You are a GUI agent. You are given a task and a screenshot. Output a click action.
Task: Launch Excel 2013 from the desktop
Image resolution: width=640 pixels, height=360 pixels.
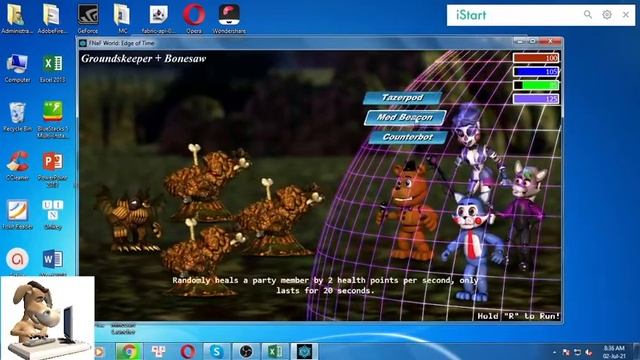[x=53, y=68]
